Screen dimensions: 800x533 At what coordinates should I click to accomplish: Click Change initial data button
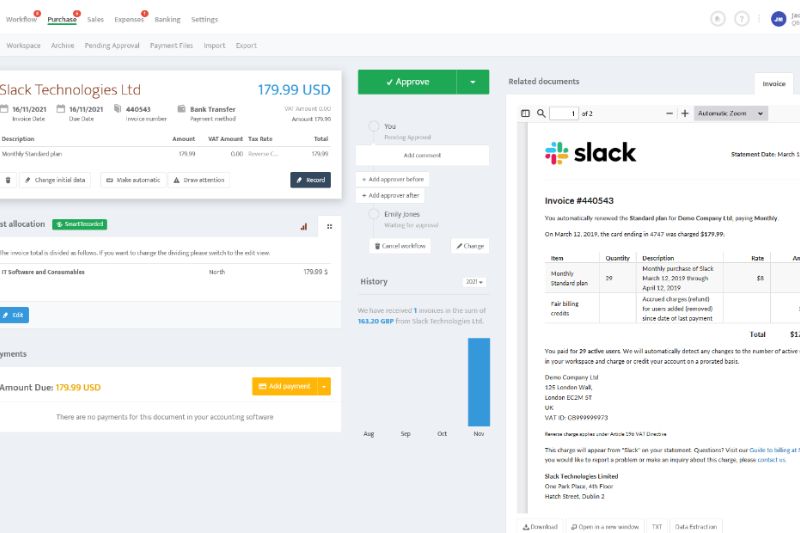click(x=55, y=180)
